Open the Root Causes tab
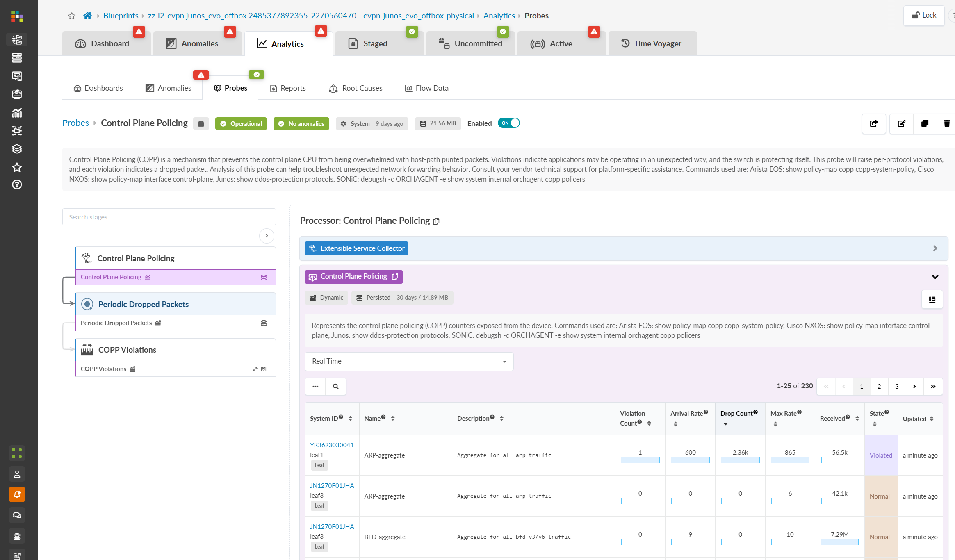Screen dimensions: 955x560 tap(356, 88)
